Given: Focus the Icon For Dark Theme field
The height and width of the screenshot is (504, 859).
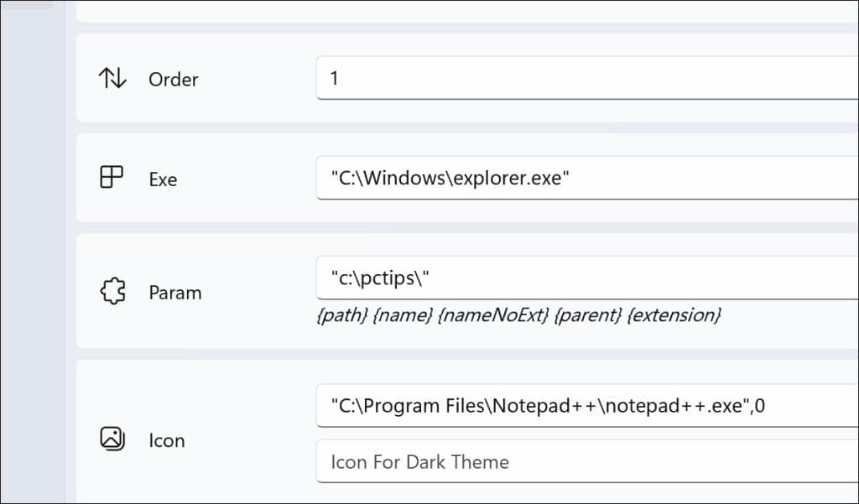Looking at the screenshot, I should (587, 461).
